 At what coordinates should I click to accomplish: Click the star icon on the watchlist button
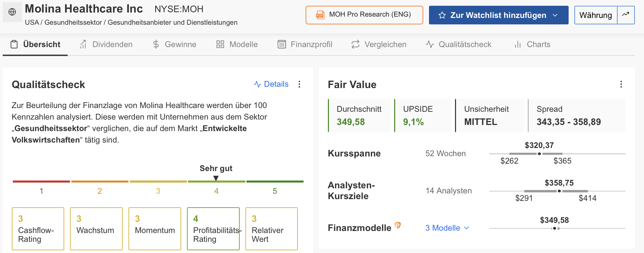tap(442, 15)
